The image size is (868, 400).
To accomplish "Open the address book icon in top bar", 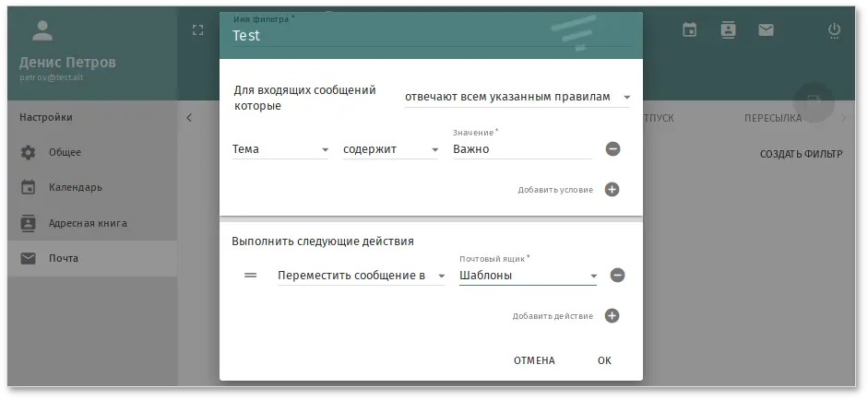I will click(728, 29).
